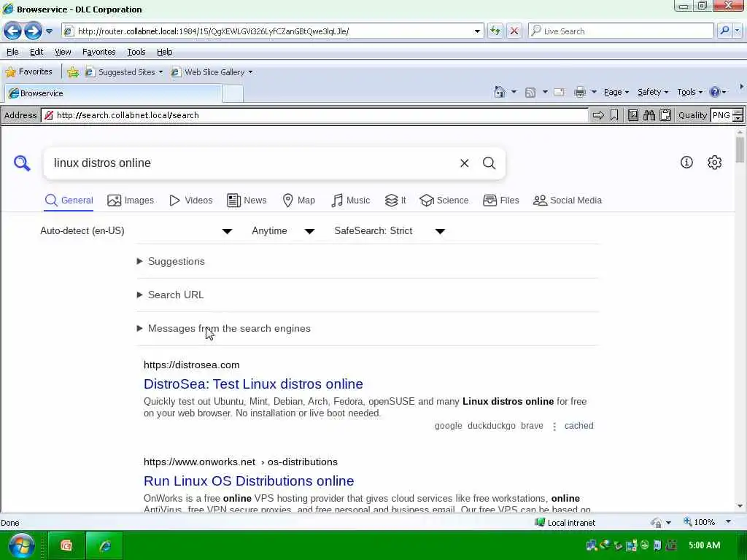This screenshot has width=747, height=560.
Task: Click the Add to Favorites Bar icon
Action: [x=73, y=72]
